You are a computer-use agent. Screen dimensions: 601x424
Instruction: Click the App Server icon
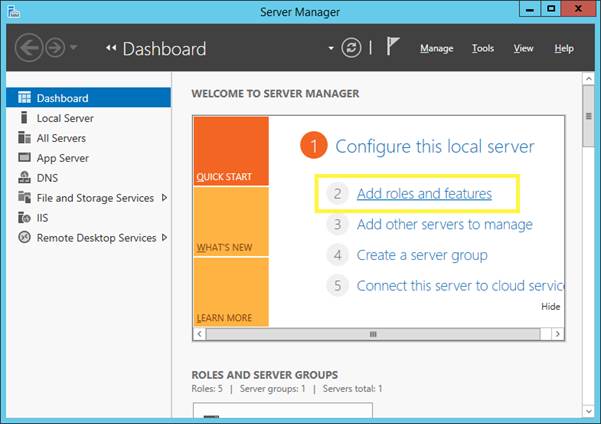point(24,158)
